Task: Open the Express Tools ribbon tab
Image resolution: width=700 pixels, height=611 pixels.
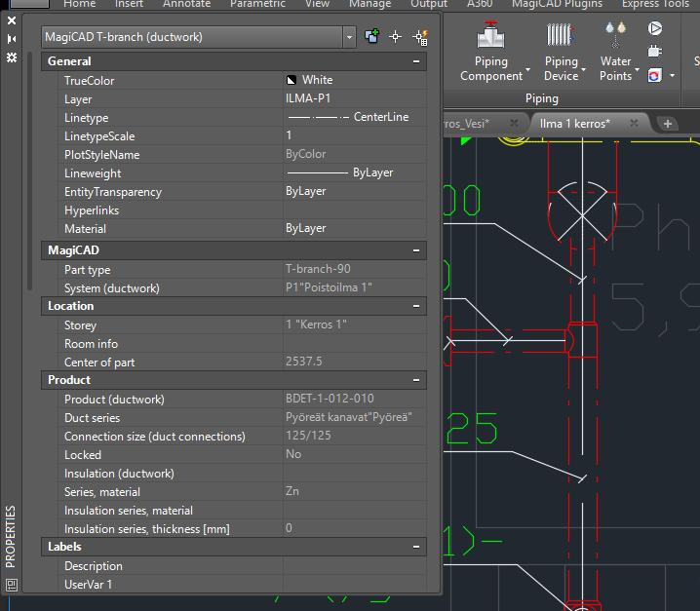Action: pos(655,4)
